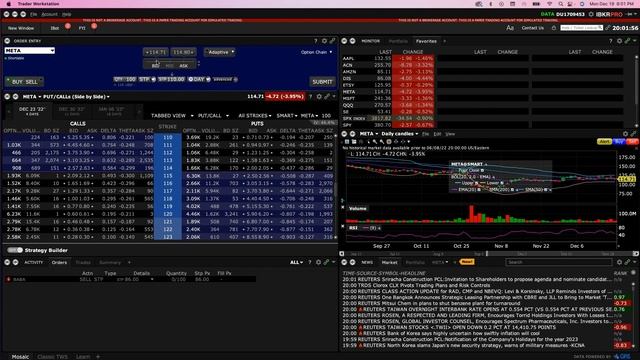640x360 pixels.
Task: Toggle SELL side in order entry
Action: click(31, 82)
